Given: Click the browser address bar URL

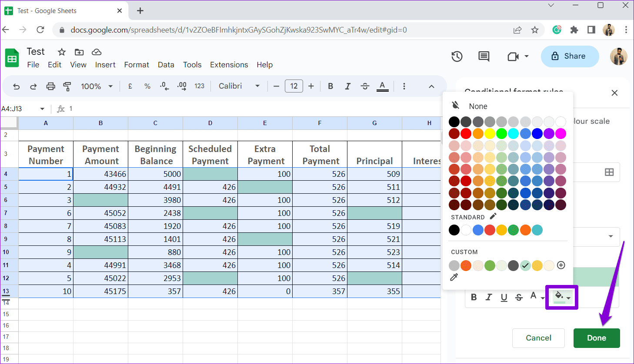Looking at the screenshot, I should tap(239, 30).
